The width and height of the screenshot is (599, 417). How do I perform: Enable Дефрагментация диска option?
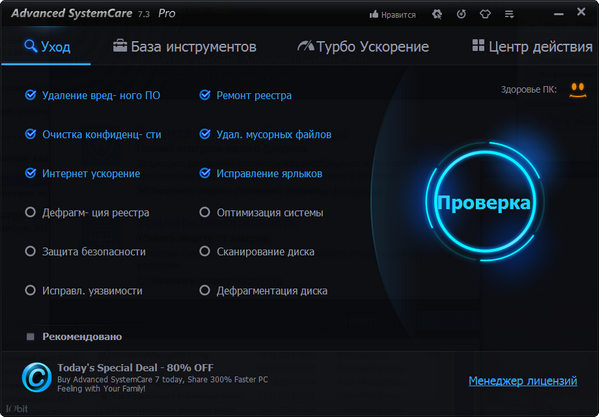click(x=205, y=290)
